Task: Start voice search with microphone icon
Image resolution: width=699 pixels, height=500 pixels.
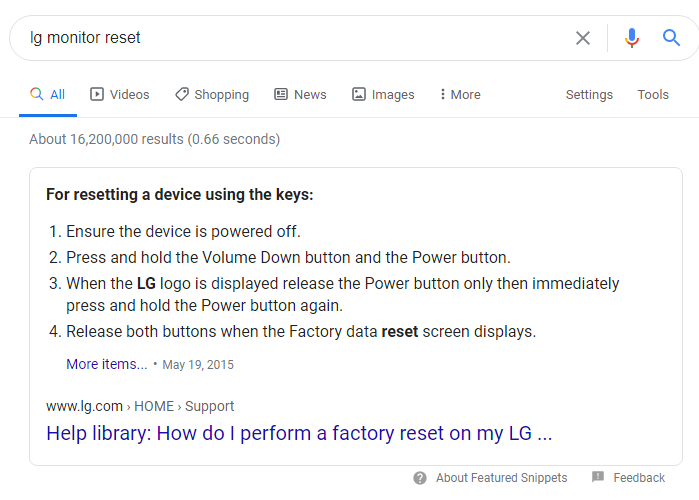Action: coord(632,38)
